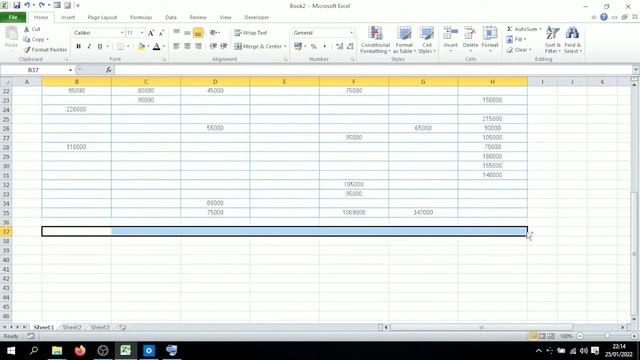640x360 pixels.
Task: Click the Format Painter brush
Action: (27, 49)
